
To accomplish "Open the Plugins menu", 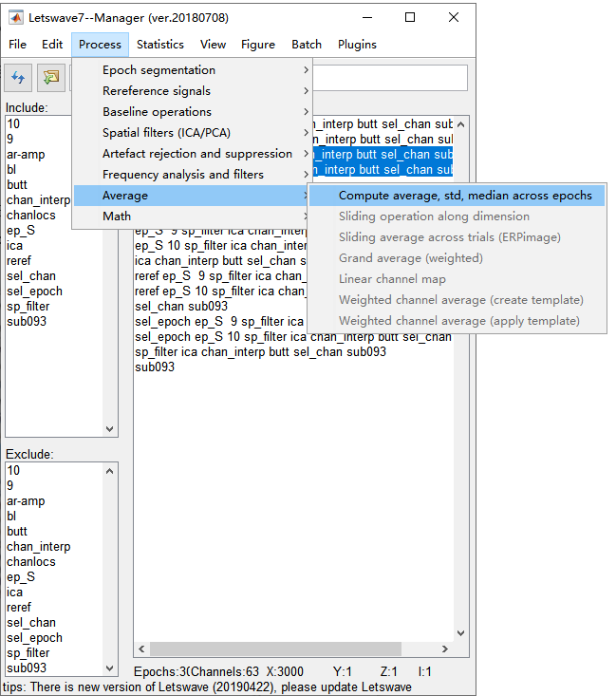I will click(x=357, y=45).
